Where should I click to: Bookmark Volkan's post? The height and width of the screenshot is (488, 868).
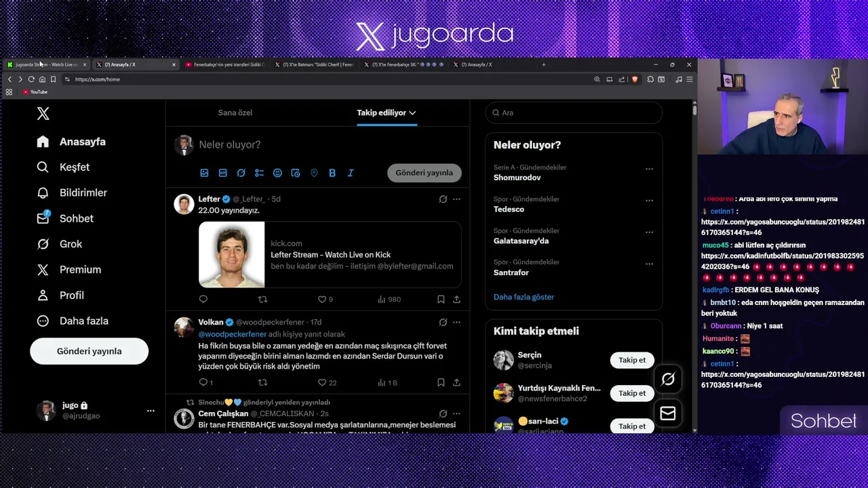[441, 382]
